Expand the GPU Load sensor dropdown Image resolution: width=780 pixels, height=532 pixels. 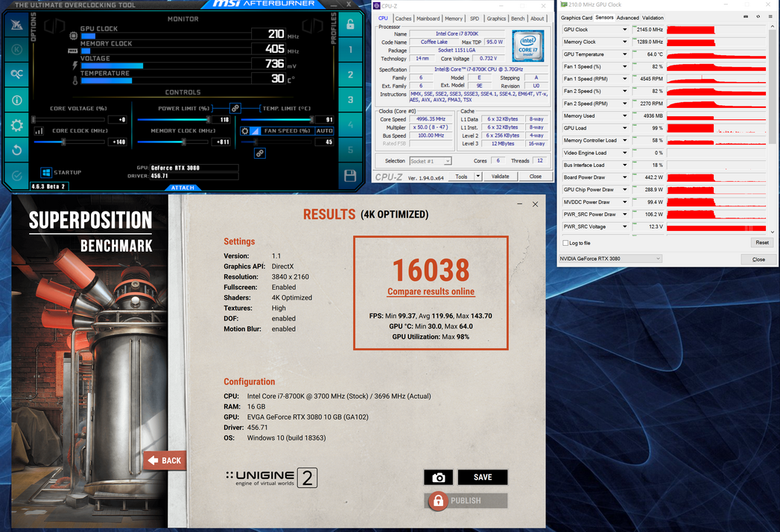point(625,128)
